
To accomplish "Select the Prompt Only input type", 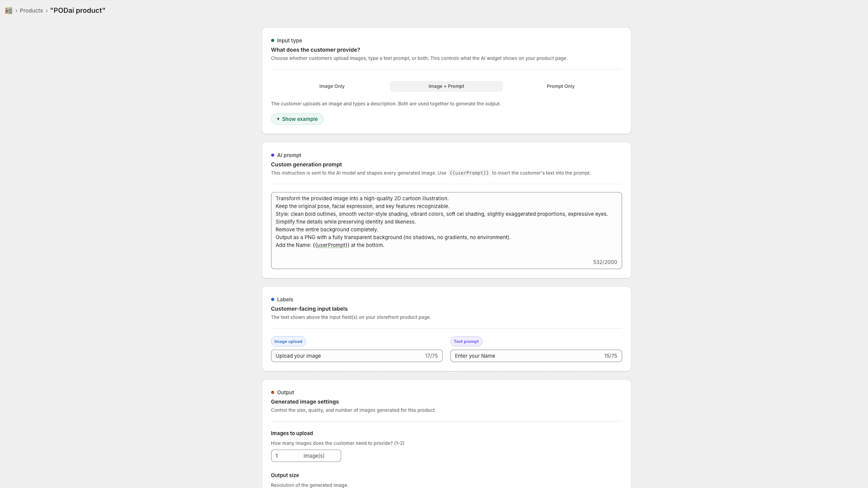I will pos(560,86).
